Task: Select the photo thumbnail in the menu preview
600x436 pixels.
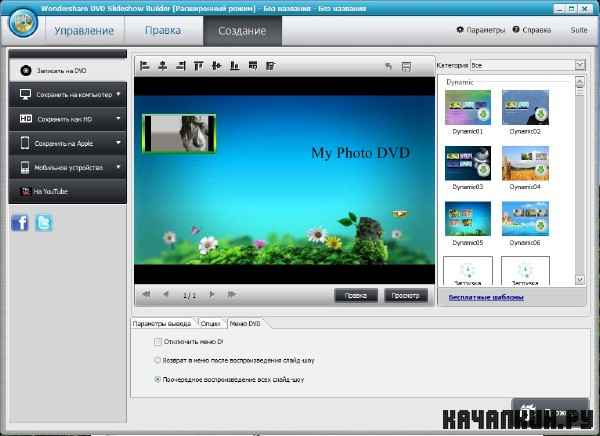Action: [x=179, y=133]
